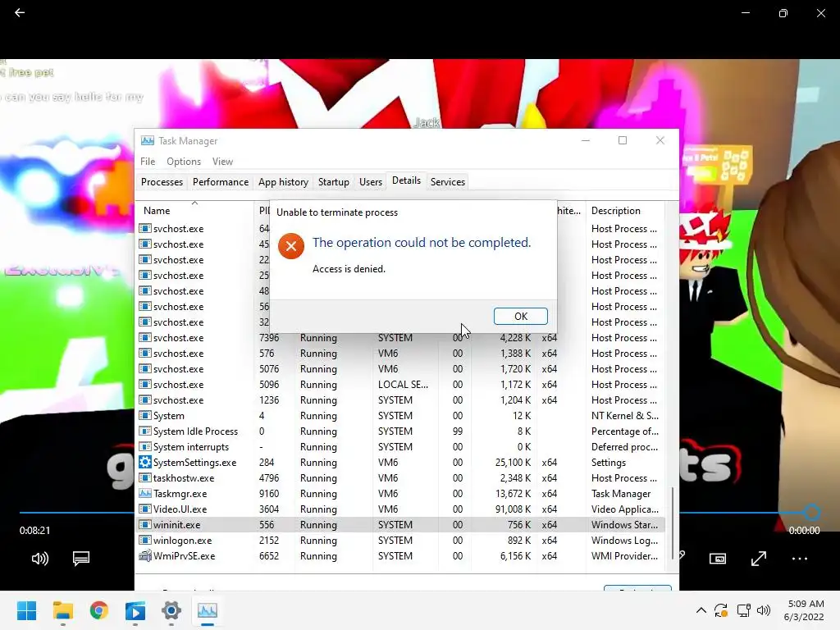Viewport: 840px width, 630px height.
Task: Open the video player more options ellipsis
Action: (799, 559)
